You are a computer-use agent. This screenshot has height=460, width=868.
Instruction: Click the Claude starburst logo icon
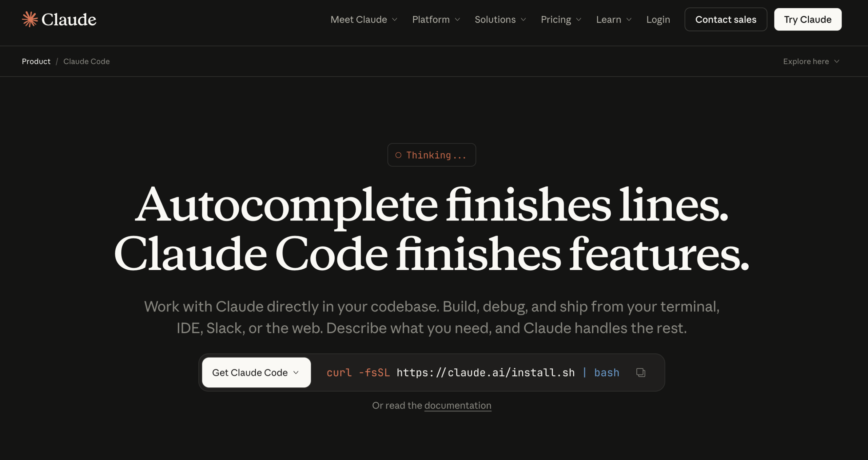30,19
